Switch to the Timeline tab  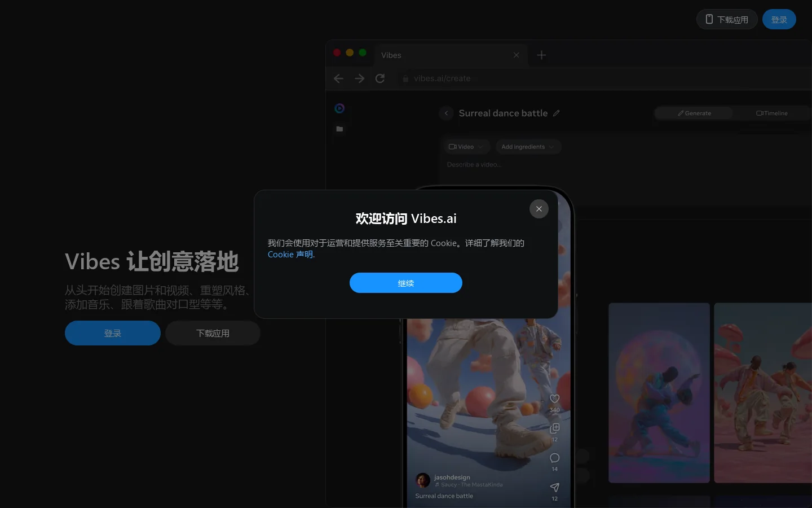point(772,113)
